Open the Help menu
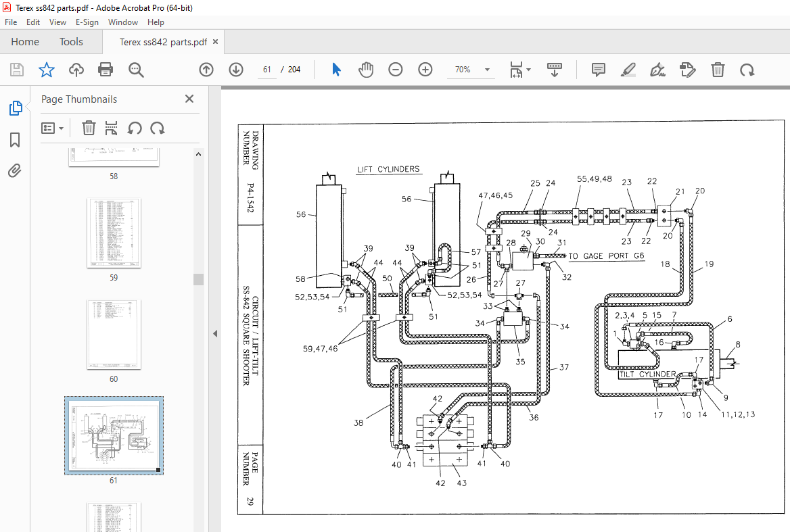790x532 pixels. coord(156,22)
